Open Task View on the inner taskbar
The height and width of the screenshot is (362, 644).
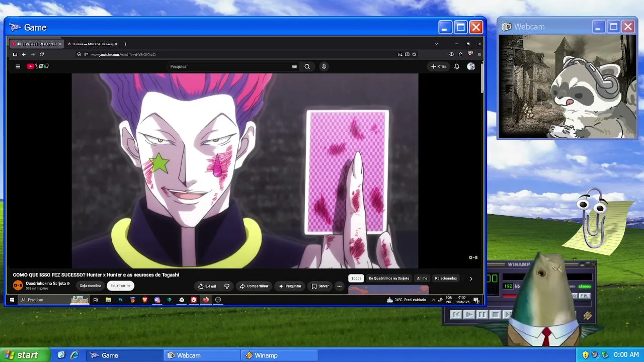96,300
